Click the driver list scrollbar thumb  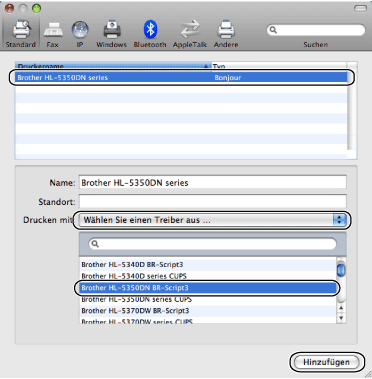pos(341,269)
